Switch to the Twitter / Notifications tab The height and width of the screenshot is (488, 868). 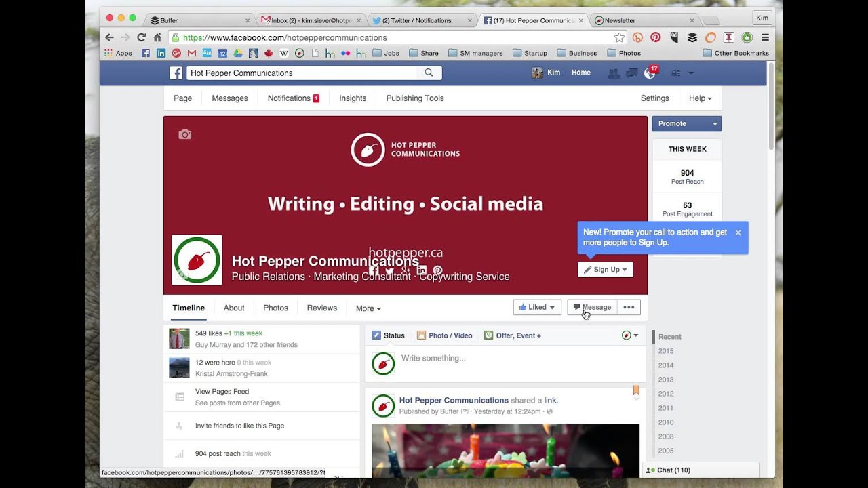click(x=420, y=20)
